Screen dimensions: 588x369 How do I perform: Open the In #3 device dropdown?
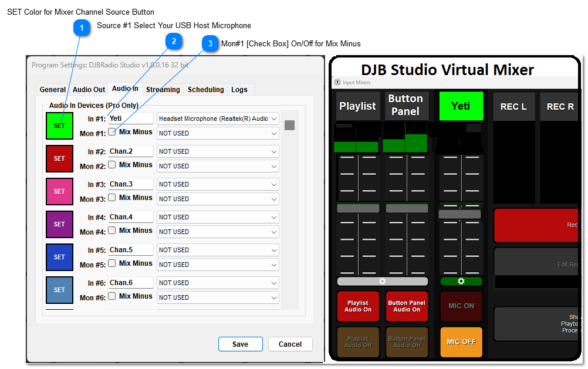point(218,184)
